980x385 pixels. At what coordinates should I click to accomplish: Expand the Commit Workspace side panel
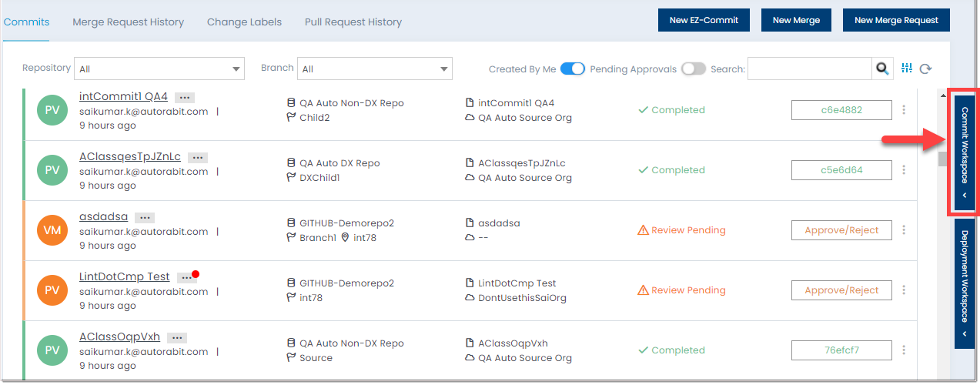click(965, 152)
